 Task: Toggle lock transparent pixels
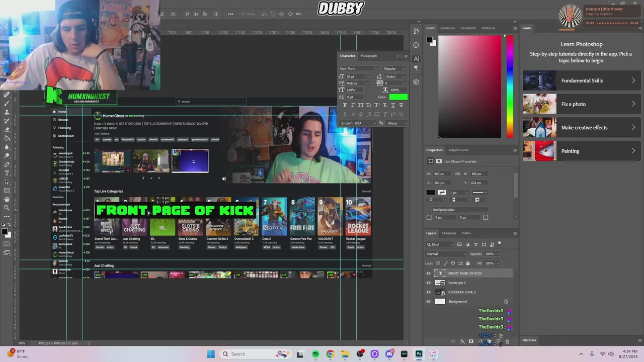click(x=438, y=263)
